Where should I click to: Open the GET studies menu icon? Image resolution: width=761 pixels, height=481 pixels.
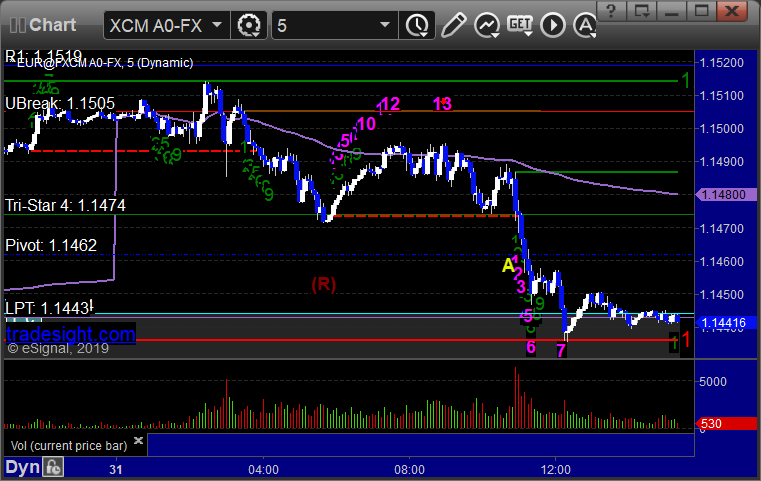[520, 25]
